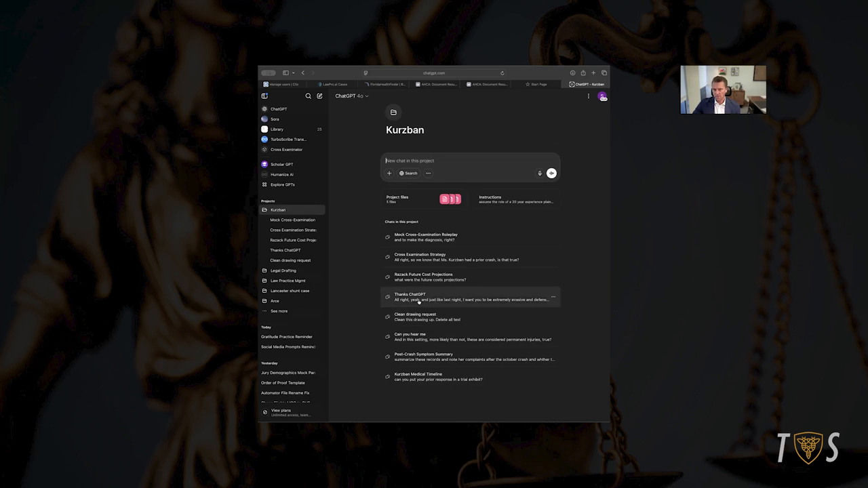Toggle the ChatGPT sidebar panel icon
This screenshot has height=488, width=868.
(264, 96)
